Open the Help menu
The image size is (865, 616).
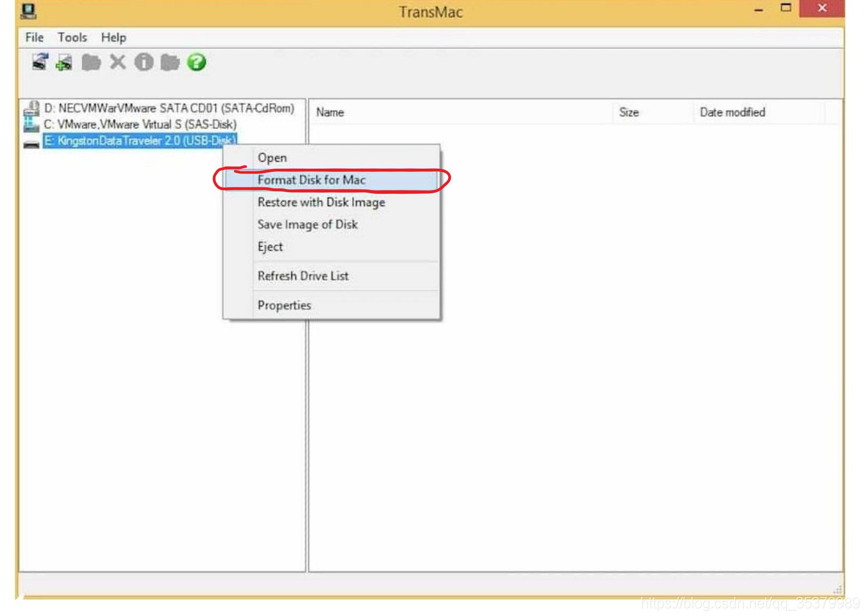pyautogui.click(x=114, y=37)
